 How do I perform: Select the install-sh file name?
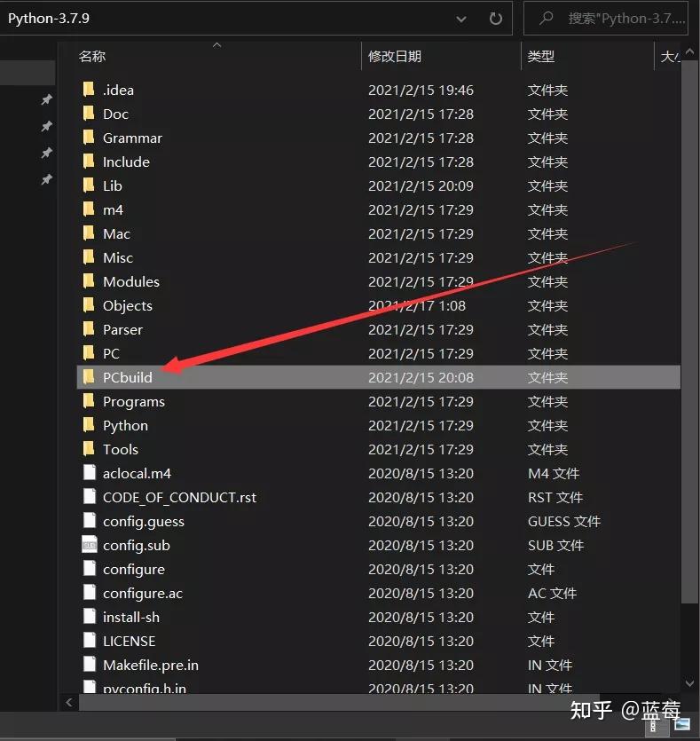pos(130,617)
